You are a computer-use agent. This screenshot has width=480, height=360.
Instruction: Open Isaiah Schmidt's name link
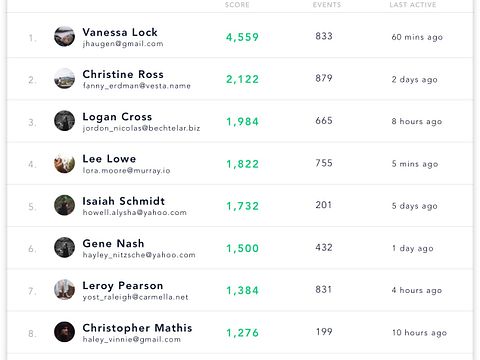point(124,201)
